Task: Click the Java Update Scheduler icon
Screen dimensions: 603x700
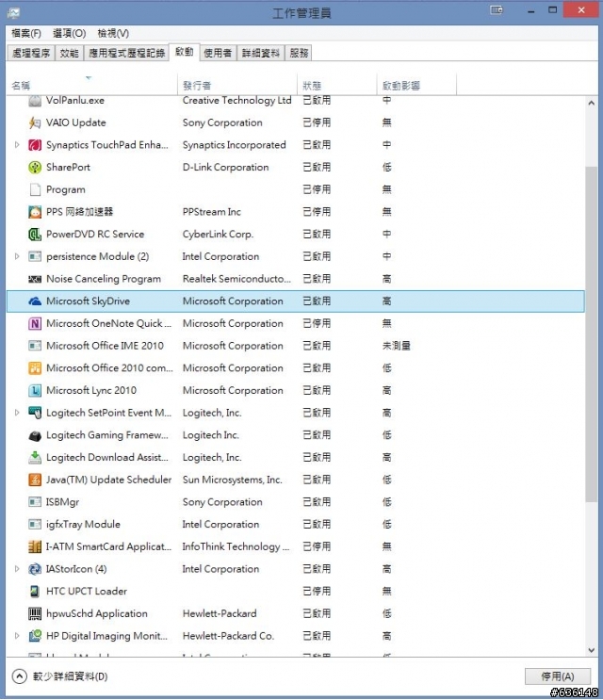Action: (x=35, y=480)
